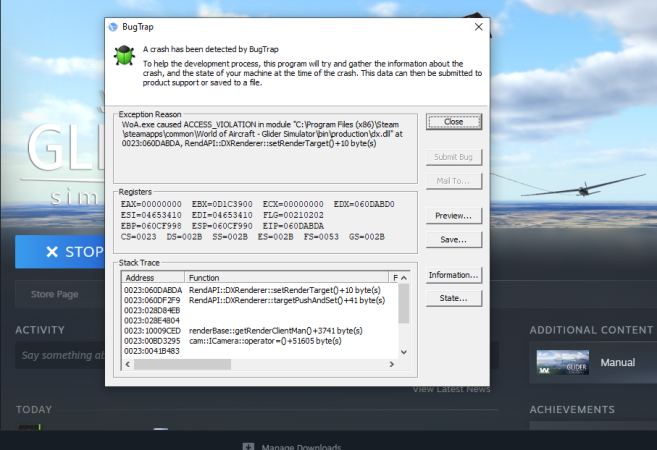Click the blue STOP button in Steam
The image size is (657, 450).
60,252
